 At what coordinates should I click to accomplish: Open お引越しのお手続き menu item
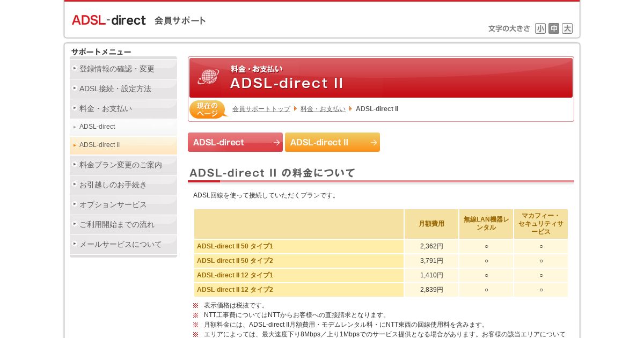click(x=123, y=185)
